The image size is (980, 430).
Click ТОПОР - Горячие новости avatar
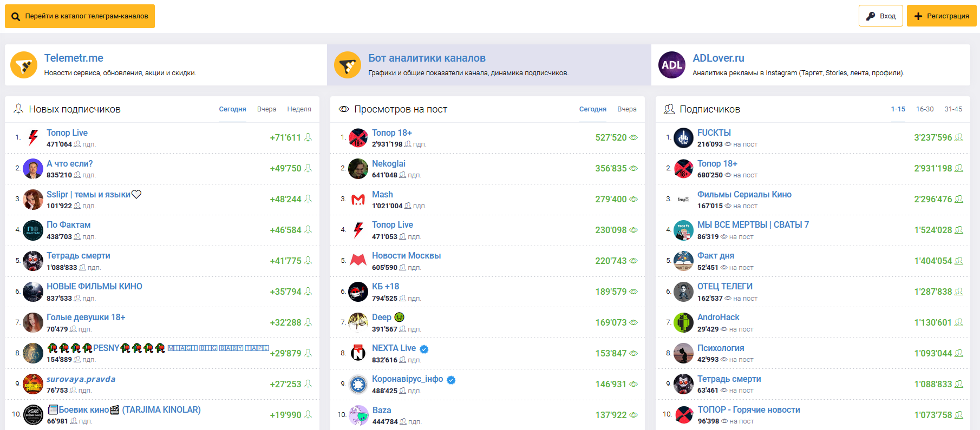pyautogui.click(x=684, y=415)
